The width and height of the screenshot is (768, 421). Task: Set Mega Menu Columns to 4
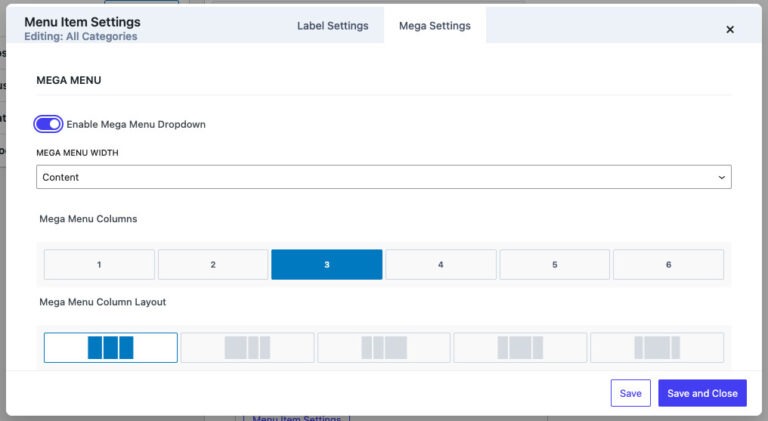click(440, 265)
